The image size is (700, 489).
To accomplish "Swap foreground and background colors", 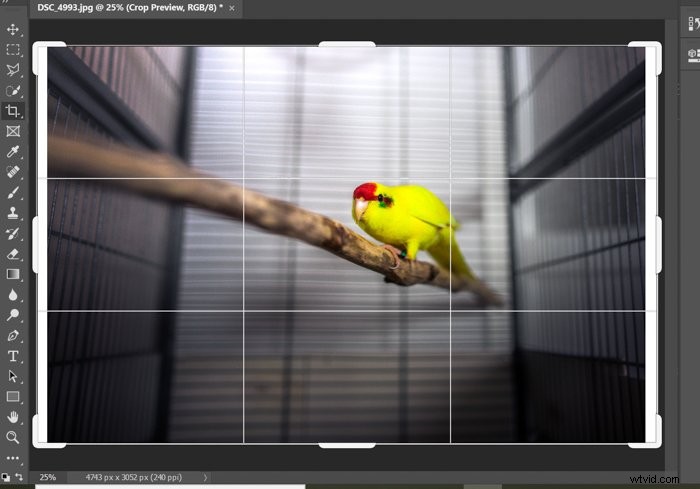I will [x=19, y=477].
